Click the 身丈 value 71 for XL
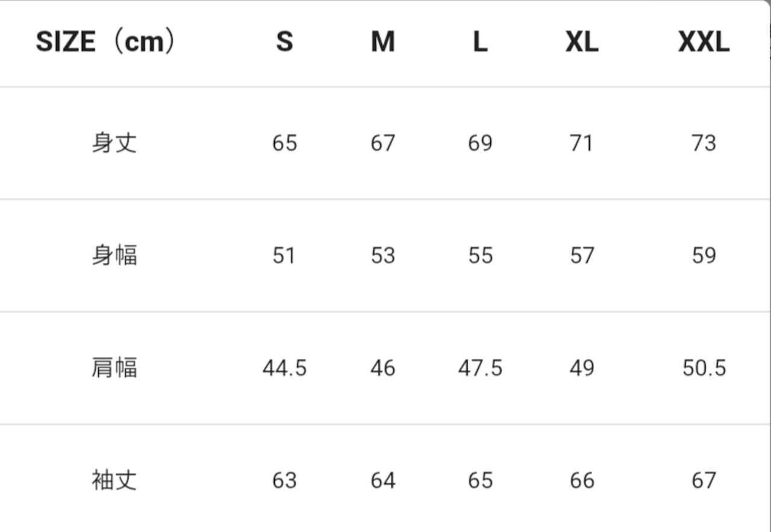The width and height of the screenshot is (771, 532). (x=582, y=143)
